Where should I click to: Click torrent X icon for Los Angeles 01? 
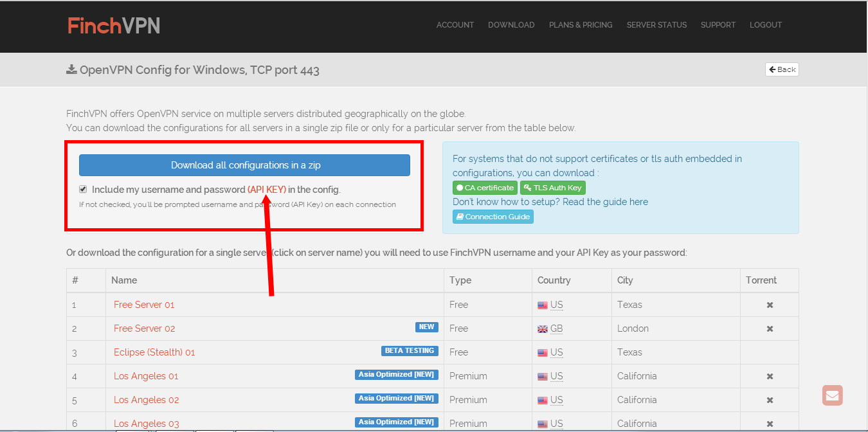(770, 376)
